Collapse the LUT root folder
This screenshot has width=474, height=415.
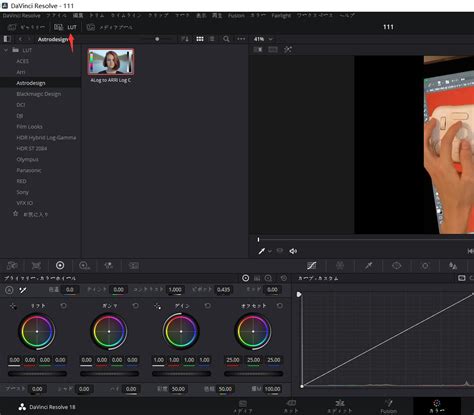(x=6, y=50)
